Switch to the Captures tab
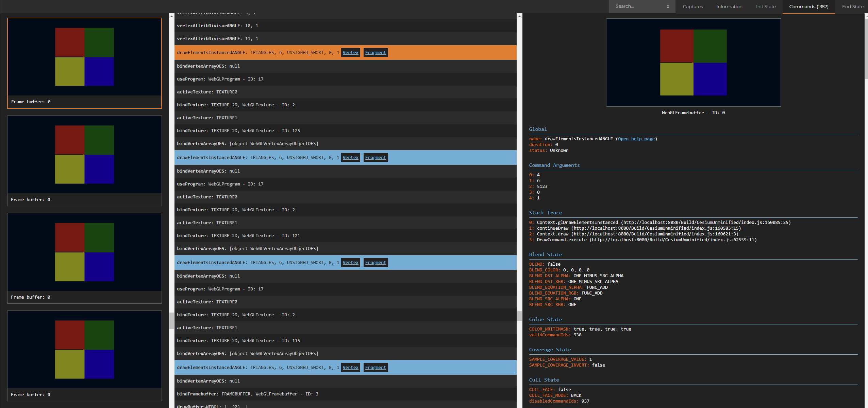This screenshot has height=408, width=868. tap(692, 6)
